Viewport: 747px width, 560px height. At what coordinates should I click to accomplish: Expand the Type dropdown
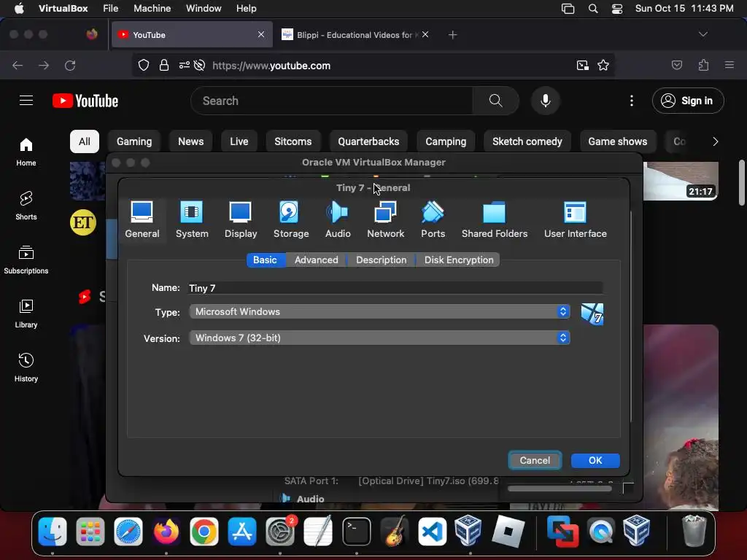click(x=379, y=311)
